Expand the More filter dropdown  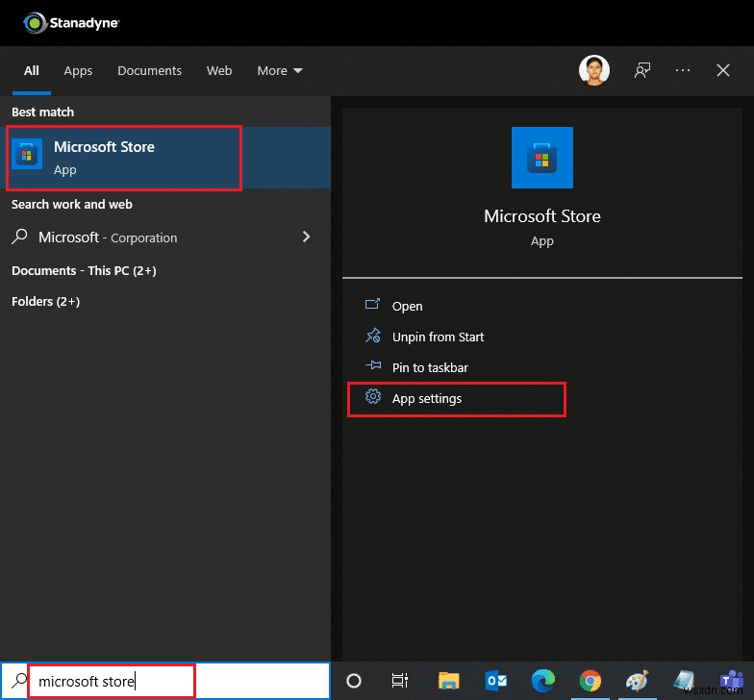tap(280, 71)
